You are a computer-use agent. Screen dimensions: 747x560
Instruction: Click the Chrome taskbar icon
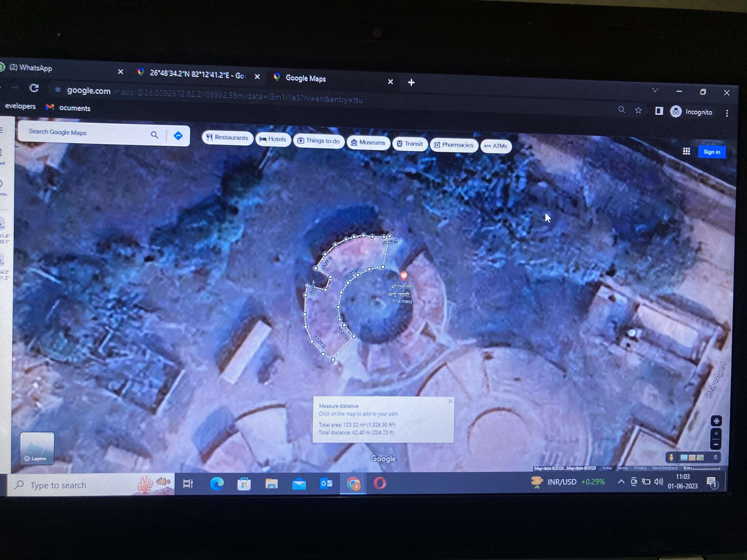click(353, 484)
